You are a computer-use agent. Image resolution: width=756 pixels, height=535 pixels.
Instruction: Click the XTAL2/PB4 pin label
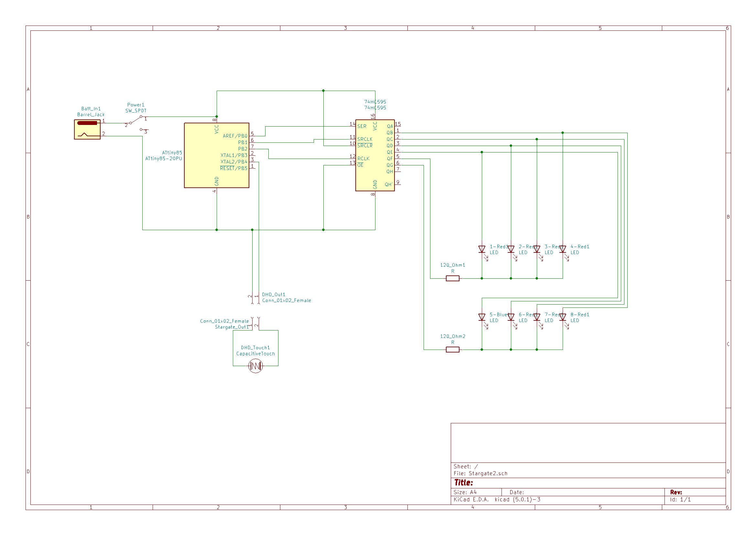click(234, 162)
